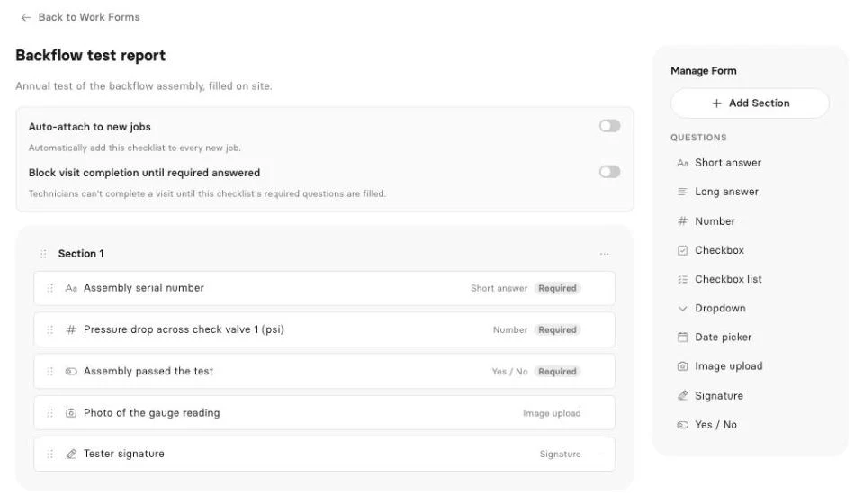Click the back arrow icon at top
Viewport: 864px width, 504px height.
[x=25, y=18]
